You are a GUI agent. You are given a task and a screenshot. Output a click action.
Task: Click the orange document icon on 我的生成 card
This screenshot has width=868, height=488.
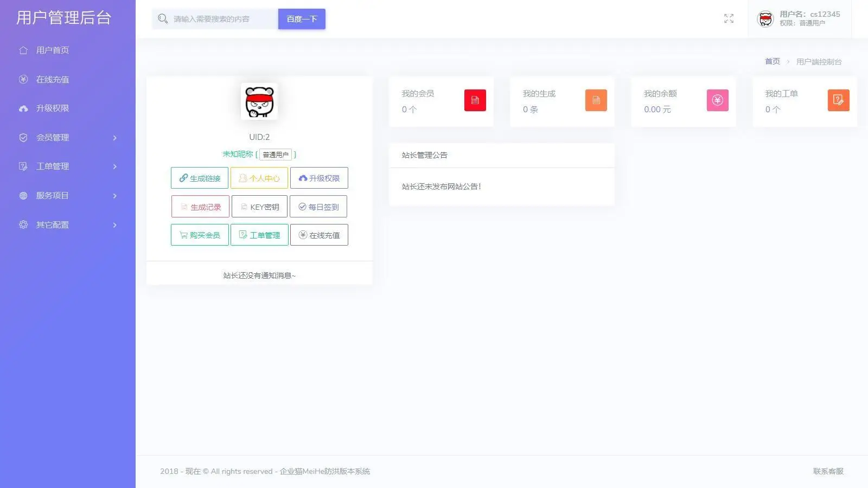596,100
